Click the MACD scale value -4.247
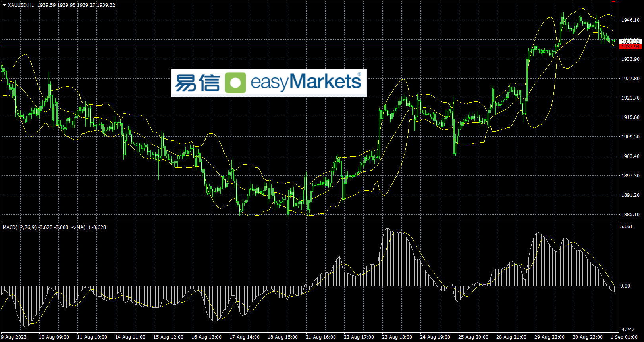644x342 pixels. [x=627, y=330]
